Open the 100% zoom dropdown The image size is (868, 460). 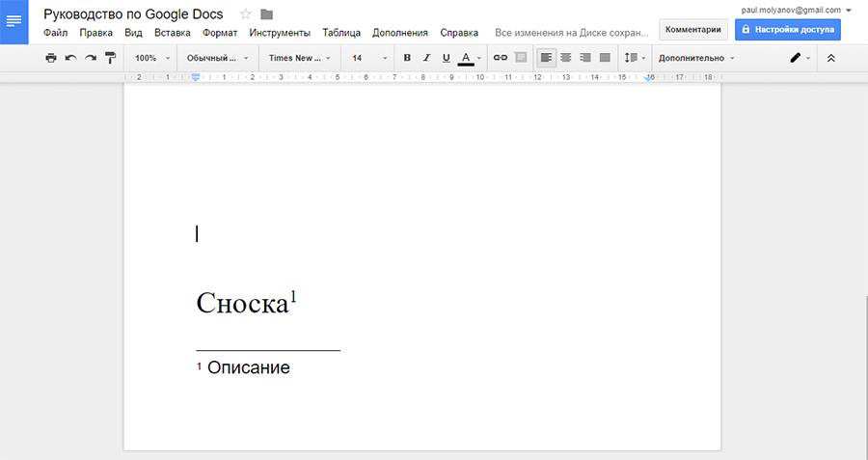point(151,58)
